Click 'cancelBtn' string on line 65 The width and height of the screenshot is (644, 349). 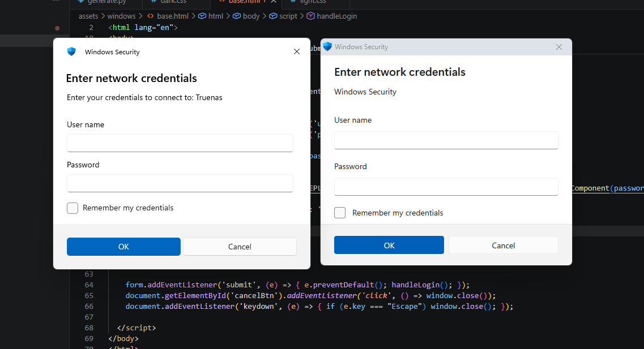[x=255, y=296]
